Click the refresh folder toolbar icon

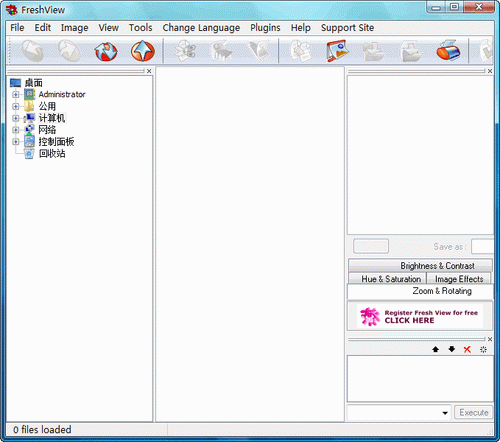pos(106,51)
